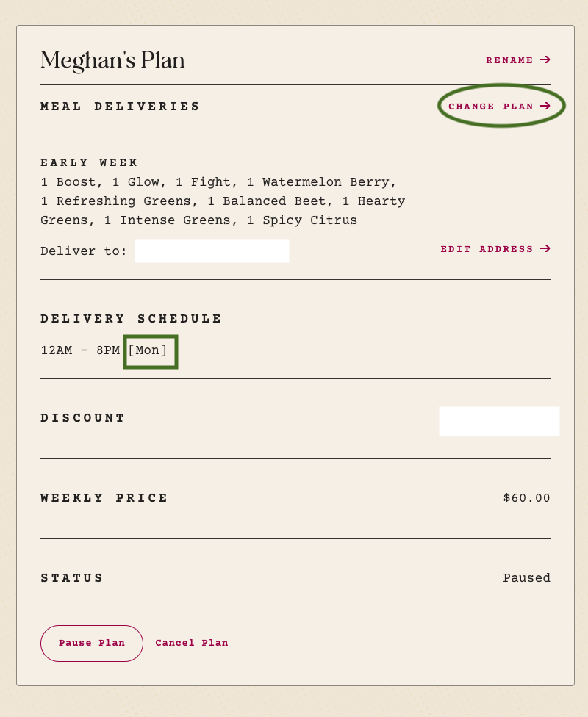Click the Meal Deliveries heading

pos(120,107)
